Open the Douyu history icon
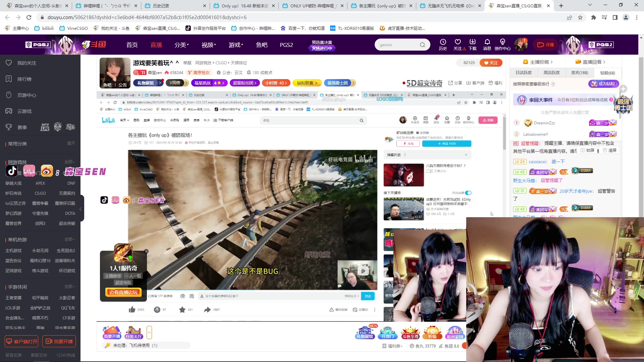Image resolution: width=644 pixels, height=362 pixels. [x=443, y=44]
